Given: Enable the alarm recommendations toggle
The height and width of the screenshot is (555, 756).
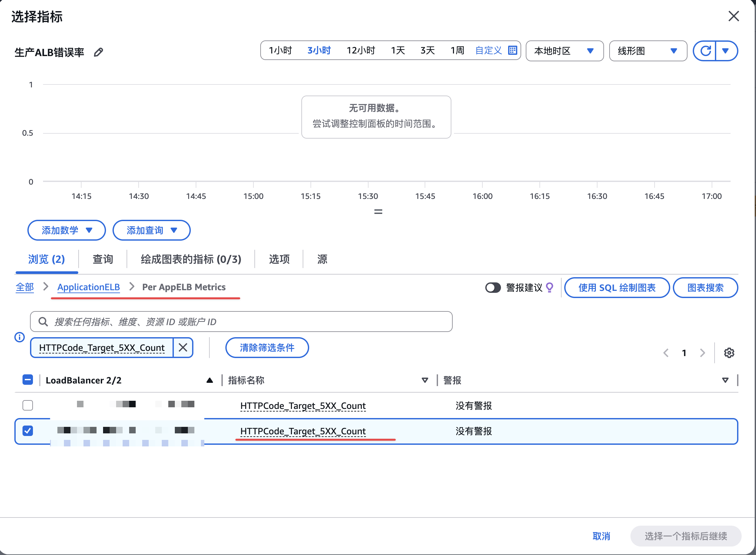Looking at the screenshot, I should 492,288.
